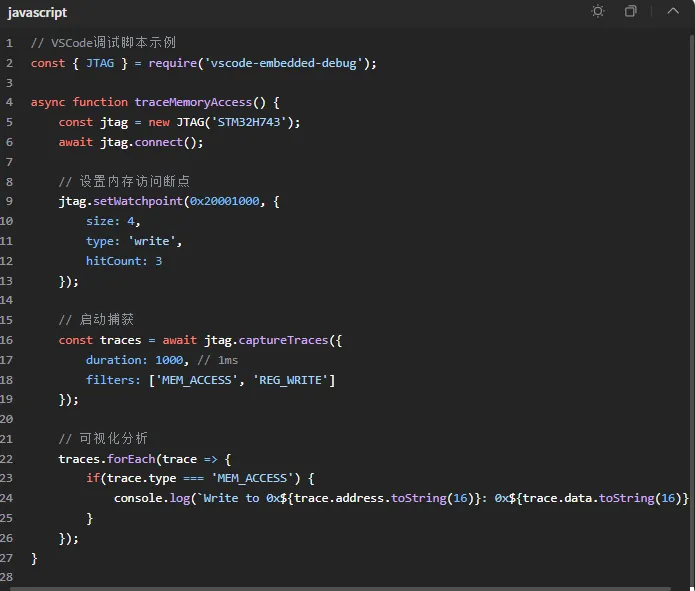Click 'console' on line 24
The height and width of the screenshot is (591, 695).
(x=138, y=498)
